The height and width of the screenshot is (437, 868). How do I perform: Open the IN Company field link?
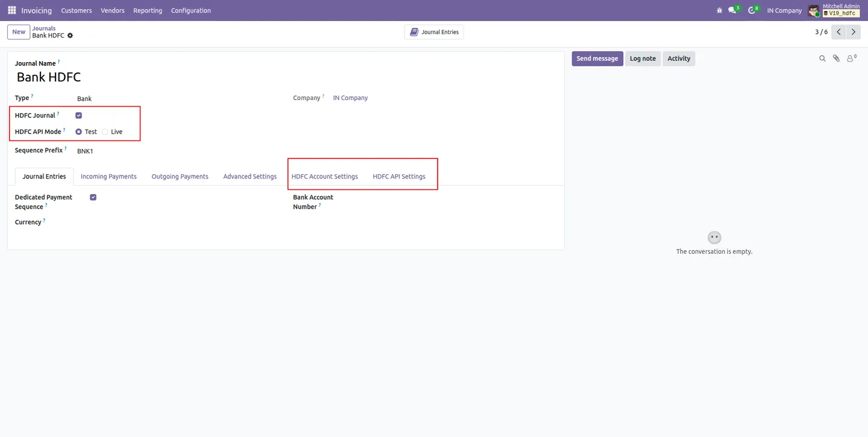[x=350, y=98]
